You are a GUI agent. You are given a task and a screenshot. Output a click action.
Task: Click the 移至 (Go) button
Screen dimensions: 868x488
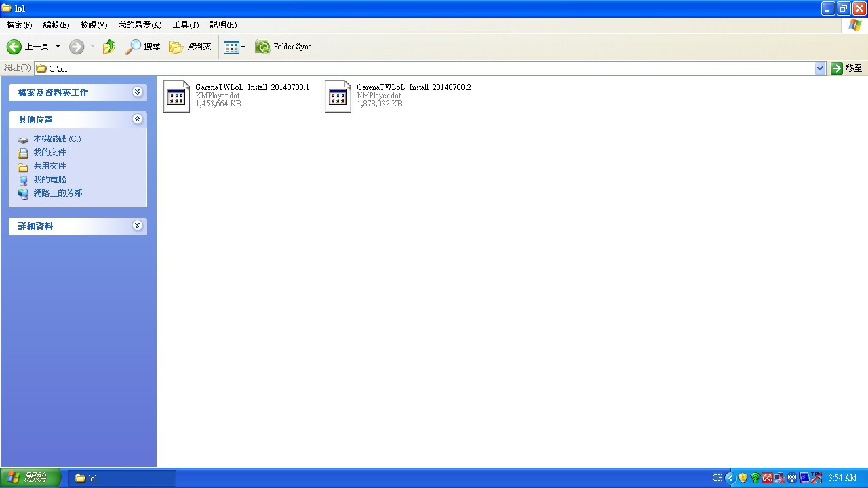pos(847,68)
